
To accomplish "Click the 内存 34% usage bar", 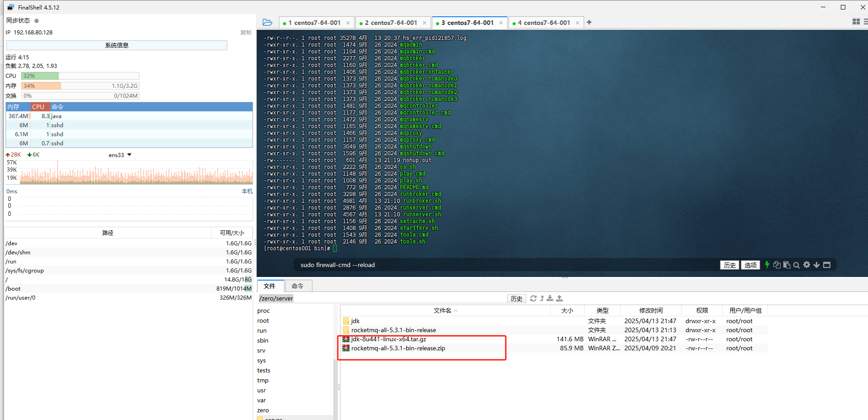I will coord(80,86).
